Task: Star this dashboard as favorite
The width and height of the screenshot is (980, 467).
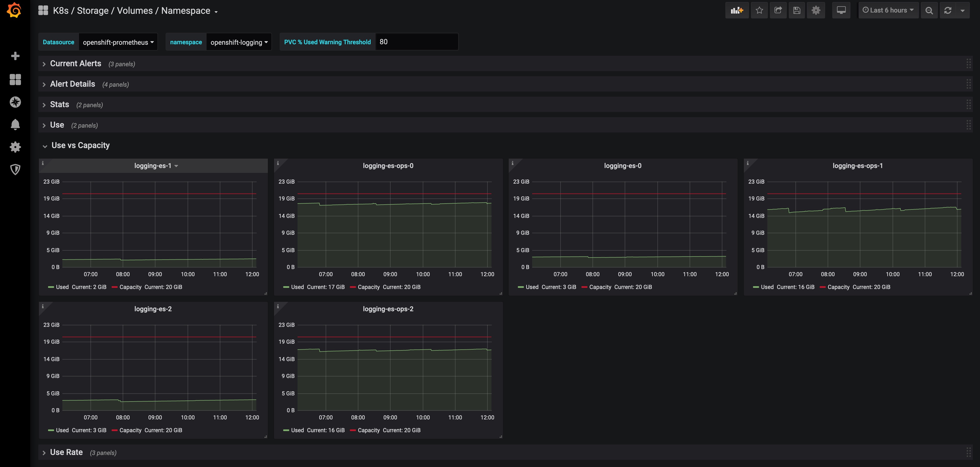Action: (x=759, y=10)
